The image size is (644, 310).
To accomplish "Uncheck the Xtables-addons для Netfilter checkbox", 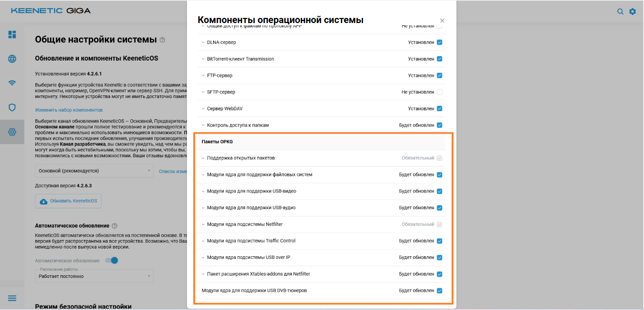I will 439,274.
